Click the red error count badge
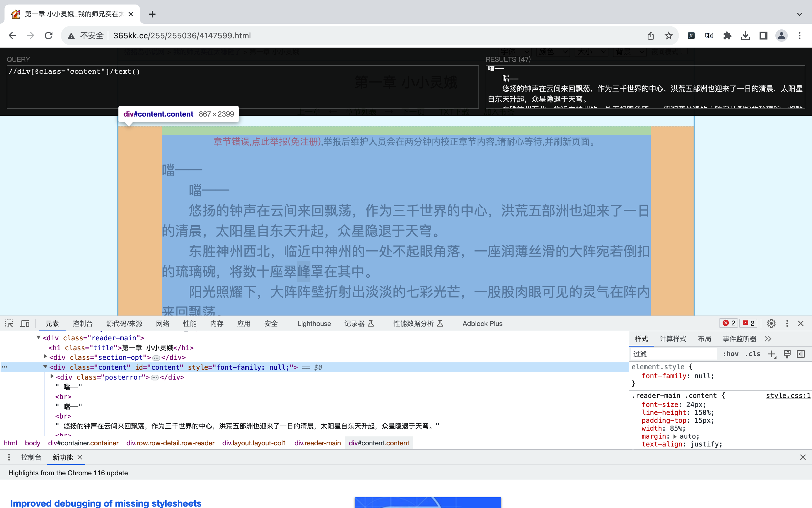Screen dimensions: 812x508 coord(729,323)
